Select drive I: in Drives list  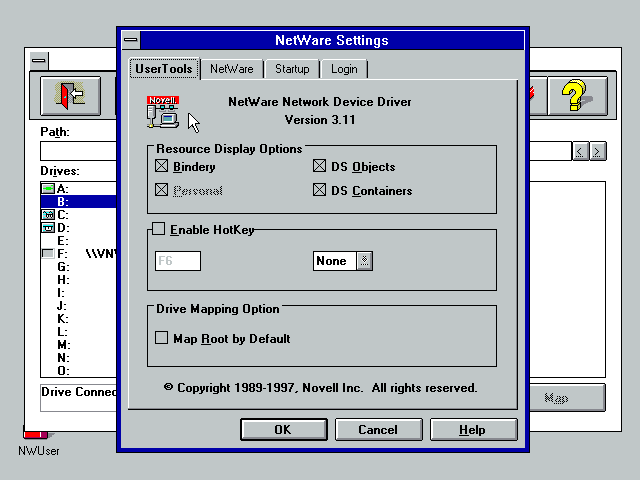tap(78, 293)
